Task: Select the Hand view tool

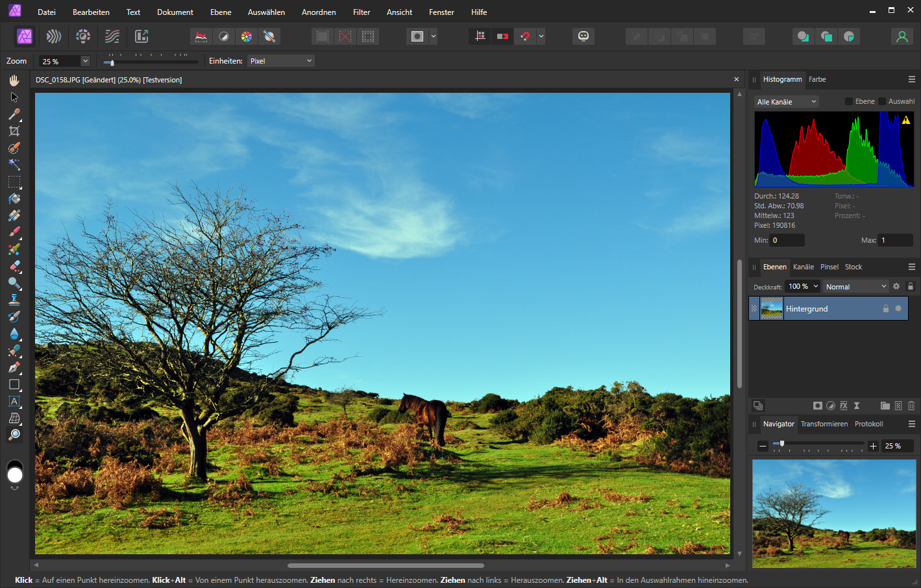Action: click(14, 80)
